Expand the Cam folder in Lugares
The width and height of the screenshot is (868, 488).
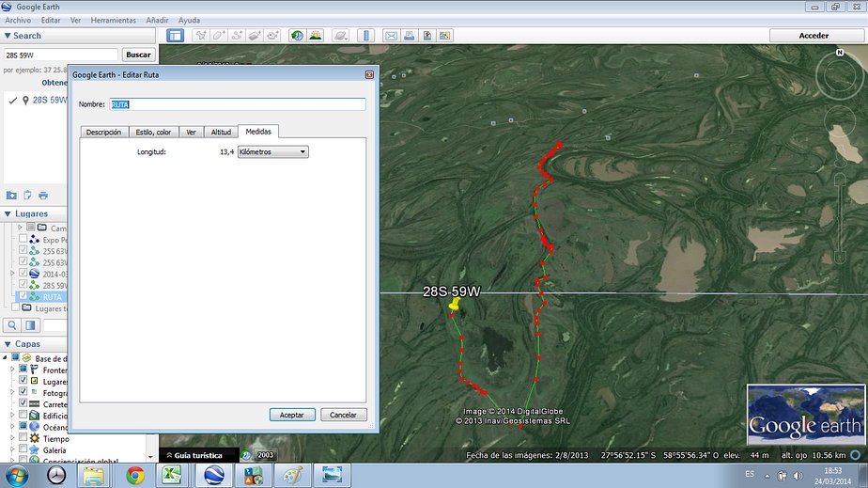pos(20,228)
